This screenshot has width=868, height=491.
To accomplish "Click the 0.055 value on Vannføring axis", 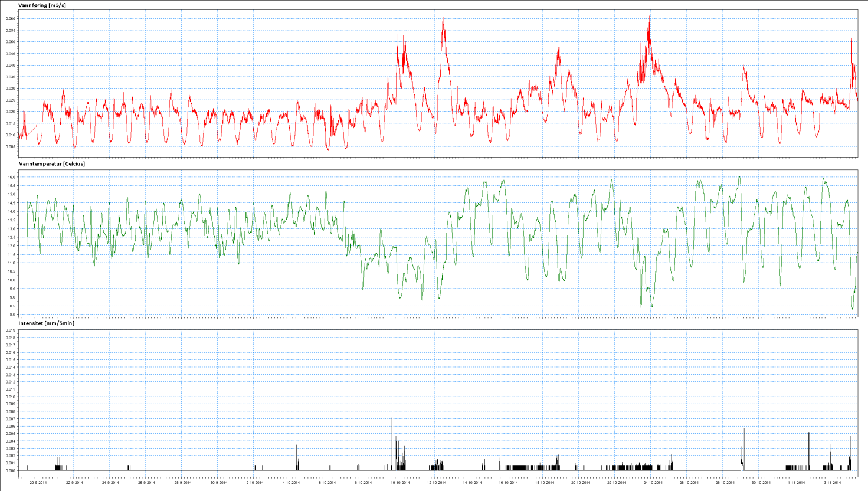I will (x=11, y=31).
